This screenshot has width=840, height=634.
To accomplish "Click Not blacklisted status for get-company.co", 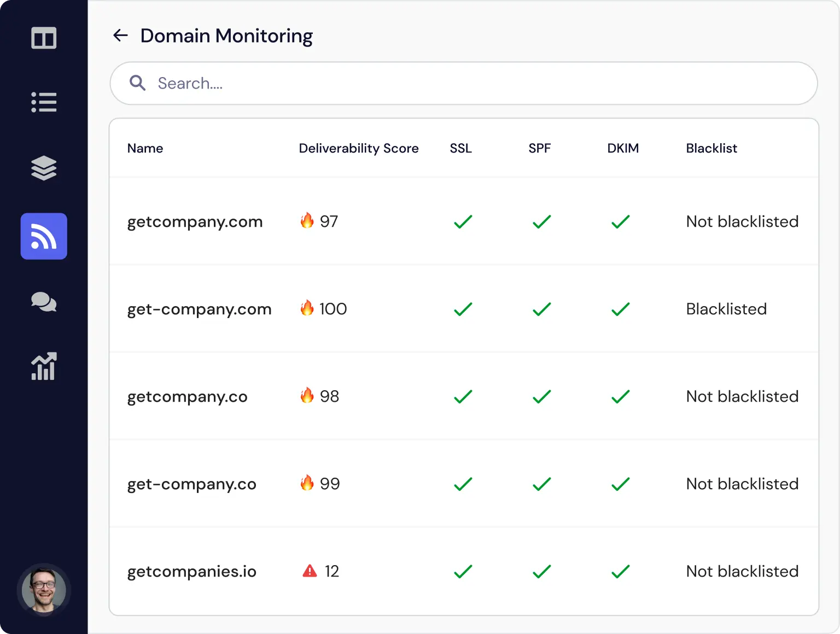I will pos(742,484).
